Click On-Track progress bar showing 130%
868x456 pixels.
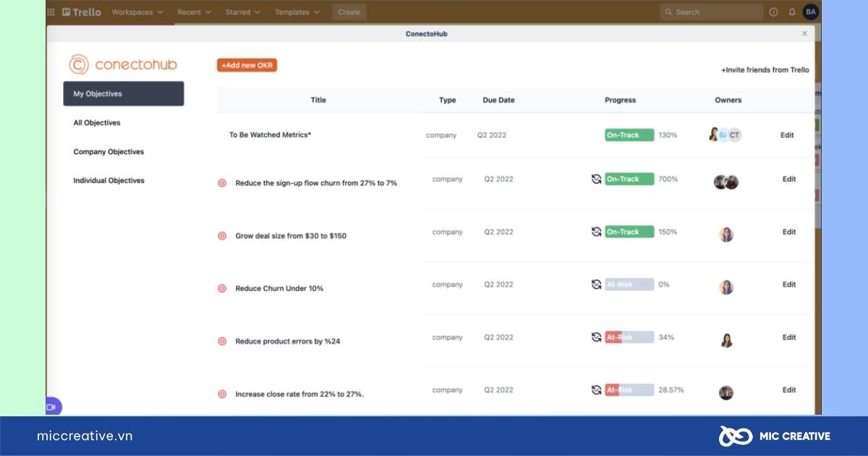pos(629,135)
